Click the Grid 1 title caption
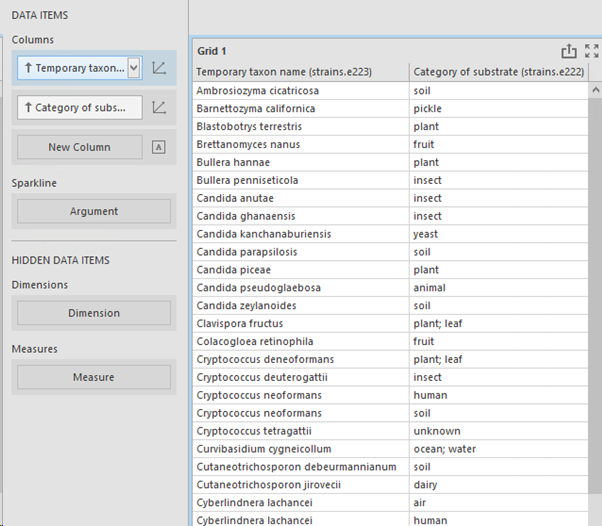The height and width of the screenshot is (526, 602). point(212,51)
